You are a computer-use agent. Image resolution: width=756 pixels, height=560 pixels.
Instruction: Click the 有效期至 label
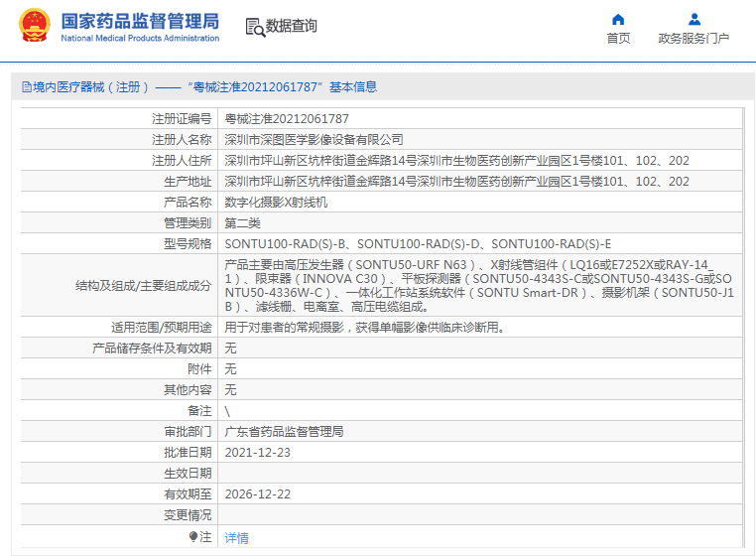point(188,493)
